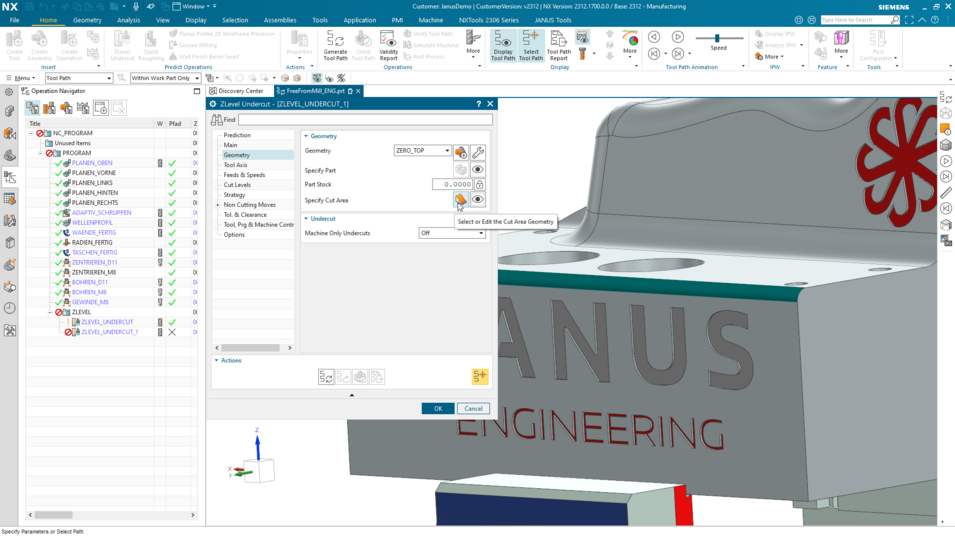
Task: Click Create Tool icon
Action: click(x=14, y=46)
